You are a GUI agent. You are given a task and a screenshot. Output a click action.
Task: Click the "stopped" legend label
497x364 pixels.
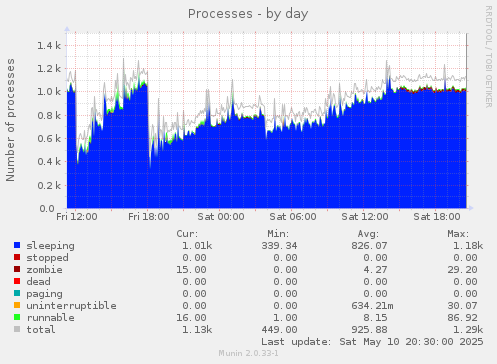[48, 258]
